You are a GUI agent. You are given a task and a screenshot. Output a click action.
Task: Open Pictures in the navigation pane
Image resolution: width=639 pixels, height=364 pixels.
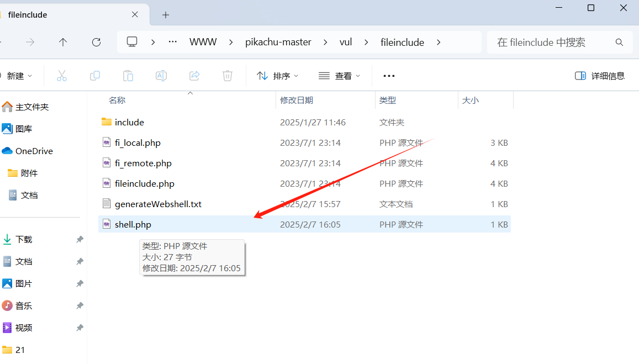point(18,284)
